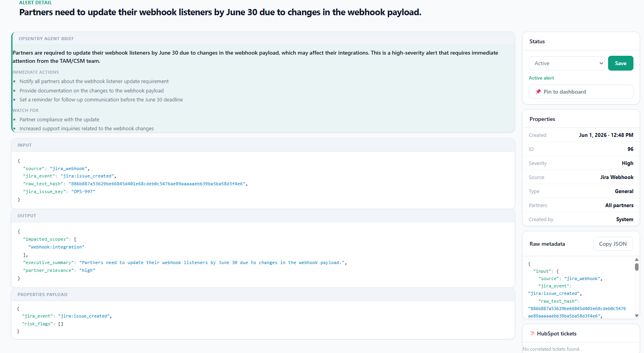
Task: Click the Raw metadata heading
Action: click(x=547, y=244)
